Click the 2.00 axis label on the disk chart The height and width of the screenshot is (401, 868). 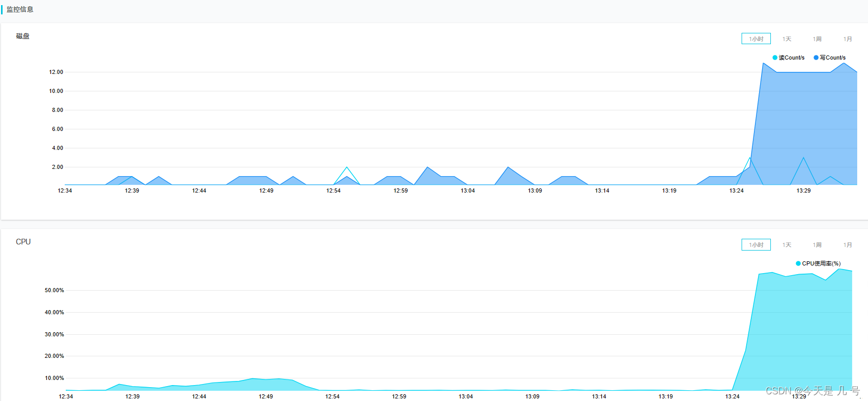point(58,167)
